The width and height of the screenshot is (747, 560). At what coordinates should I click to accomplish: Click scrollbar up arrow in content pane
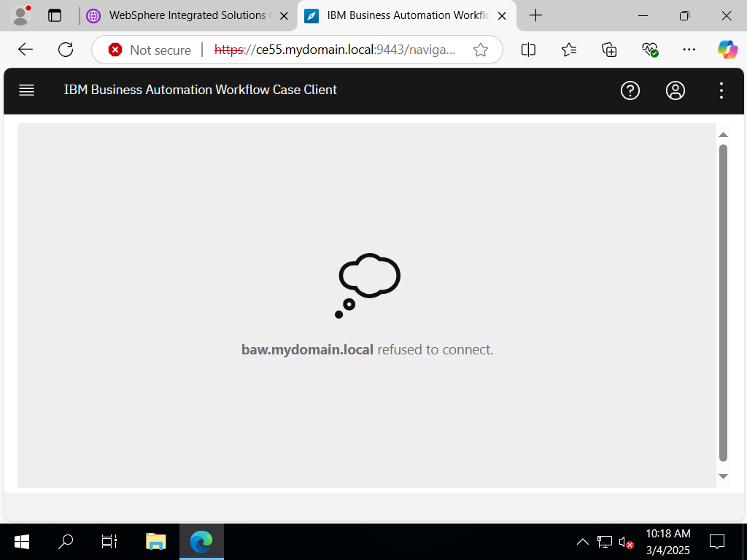click(723, 135)
